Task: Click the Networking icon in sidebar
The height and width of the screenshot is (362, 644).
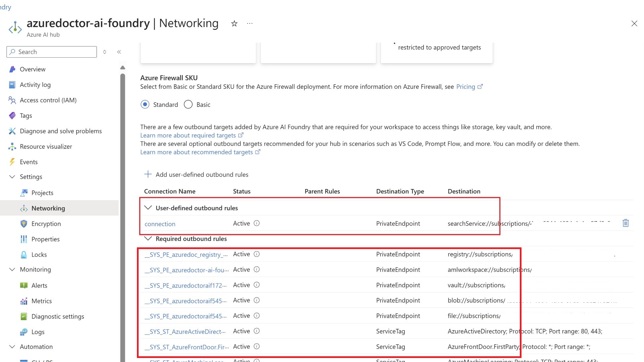Action: coord(24,208)
